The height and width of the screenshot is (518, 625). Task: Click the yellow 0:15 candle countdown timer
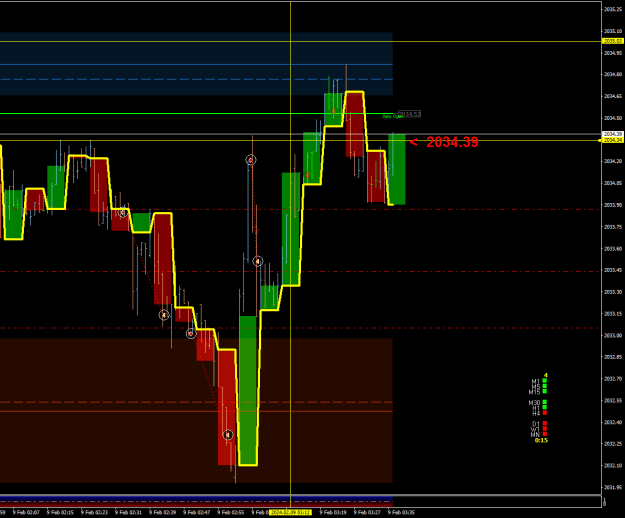click(541, 440)
